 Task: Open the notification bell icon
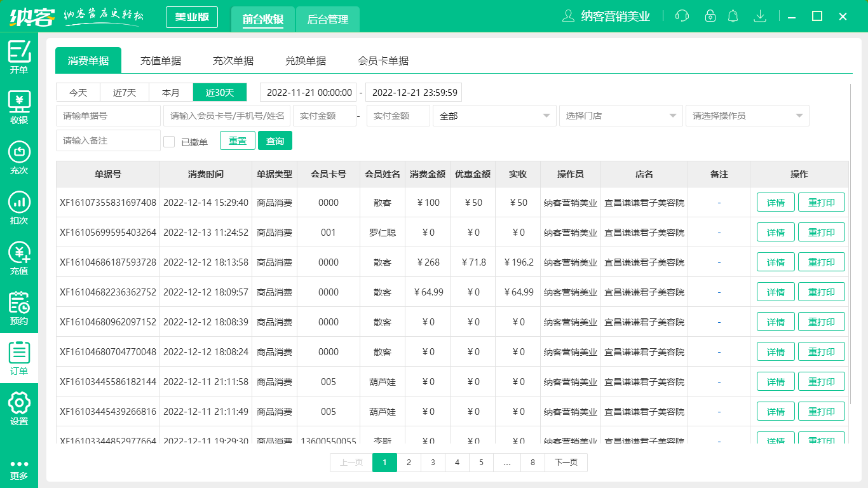733,16
